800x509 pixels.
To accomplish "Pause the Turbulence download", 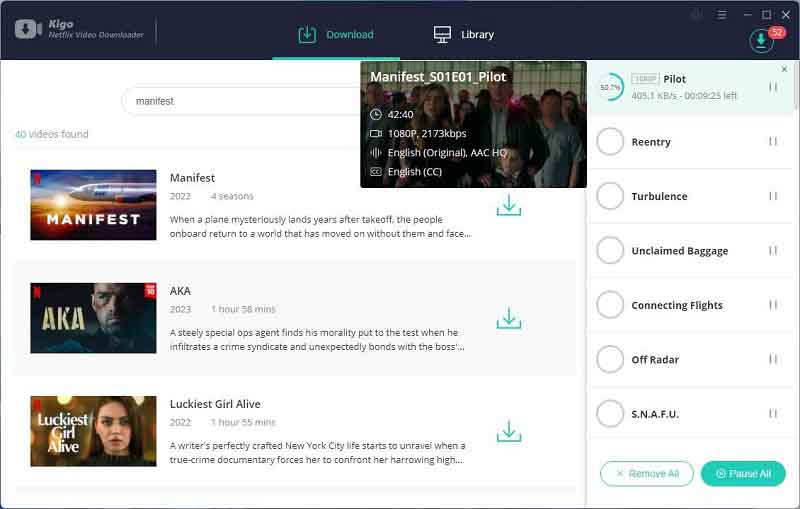I will pyautogui.click(x=773, y=196).
